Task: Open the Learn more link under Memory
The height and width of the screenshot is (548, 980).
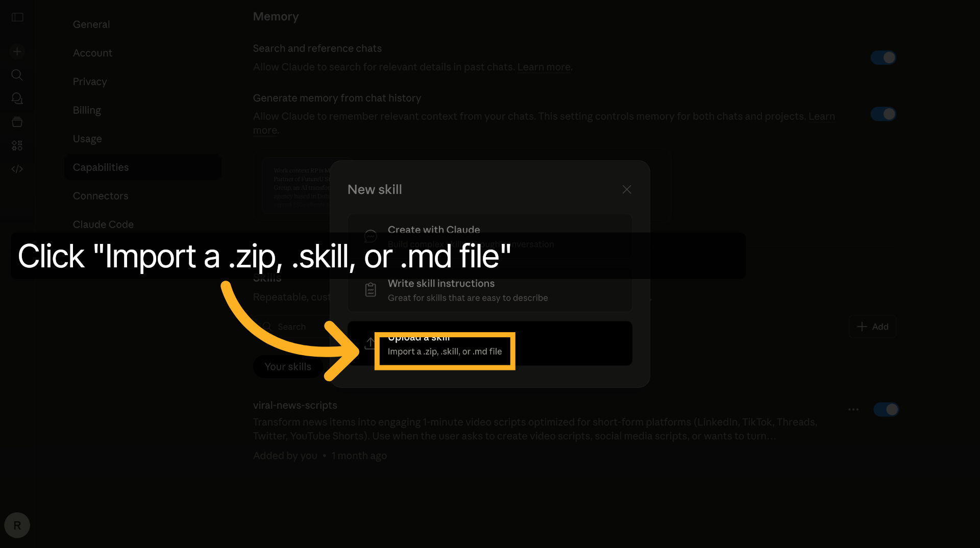Action: click(544, 67)
